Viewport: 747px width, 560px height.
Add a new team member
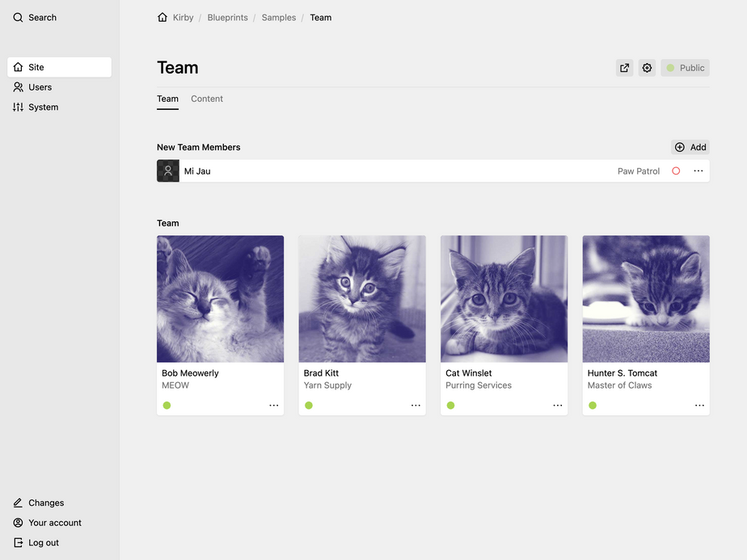click(690, 147)
